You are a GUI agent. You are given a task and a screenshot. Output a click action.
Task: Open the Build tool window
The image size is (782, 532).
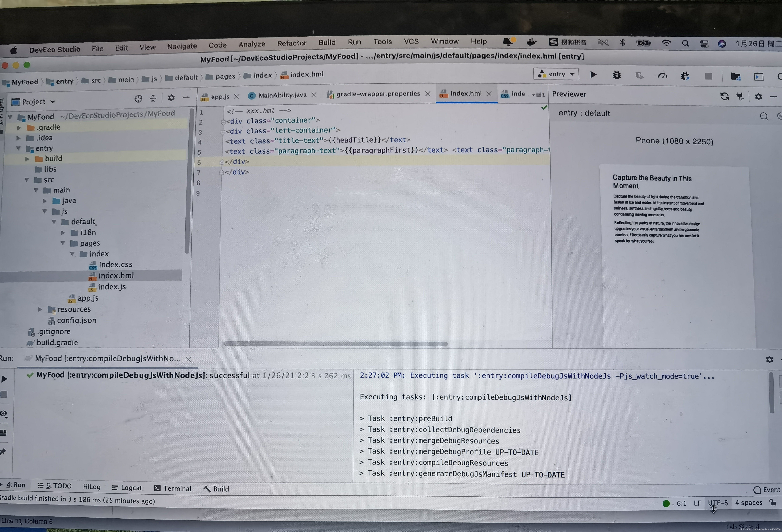(x=216, y=489)
